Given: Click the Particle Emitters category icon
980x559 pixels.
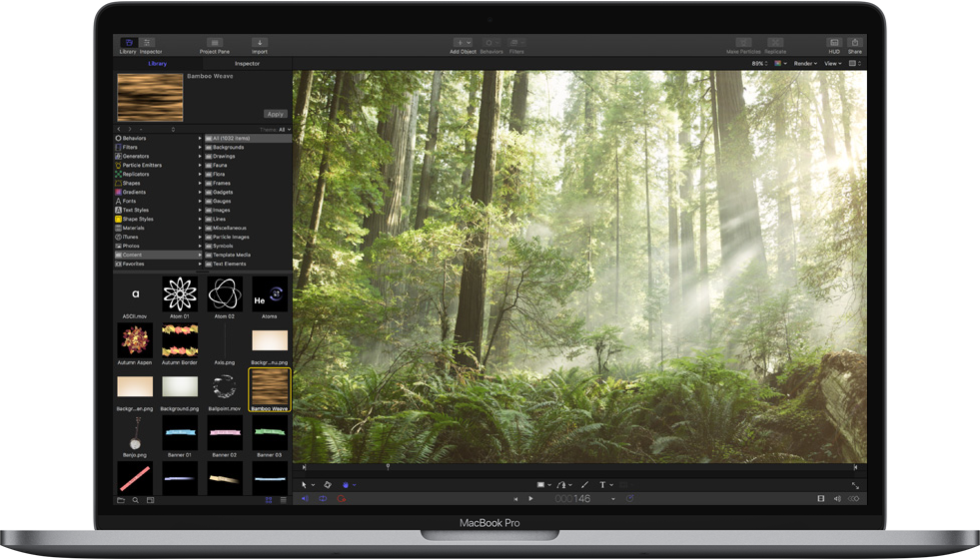Looking at the screenshot, I should 118,165.
